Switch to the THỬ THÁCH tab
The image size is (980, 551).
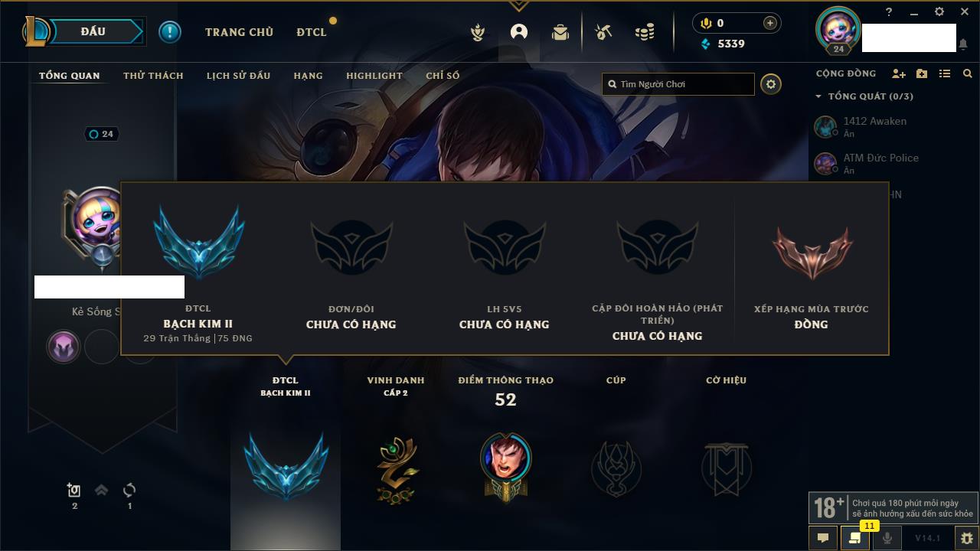[153, 76]
